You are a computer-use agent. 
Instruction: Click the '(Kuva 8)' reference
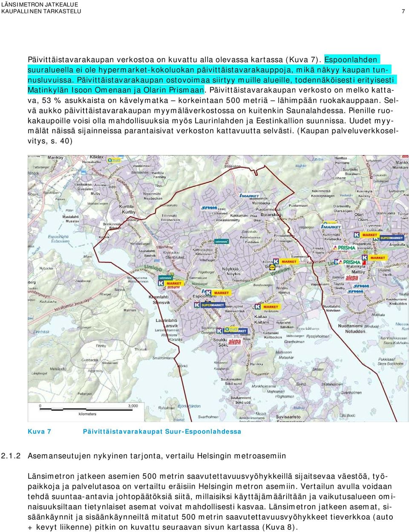coord(279,527)
